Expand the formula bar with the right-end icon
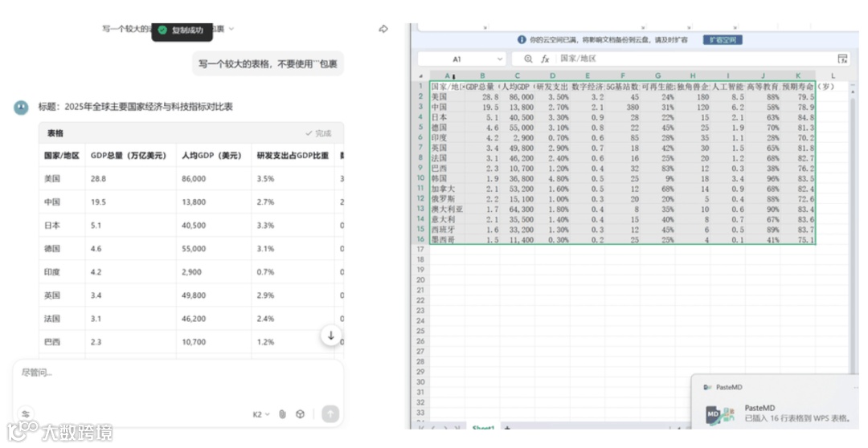This screenshot has width=868, height=448. (x=842, y=59)
